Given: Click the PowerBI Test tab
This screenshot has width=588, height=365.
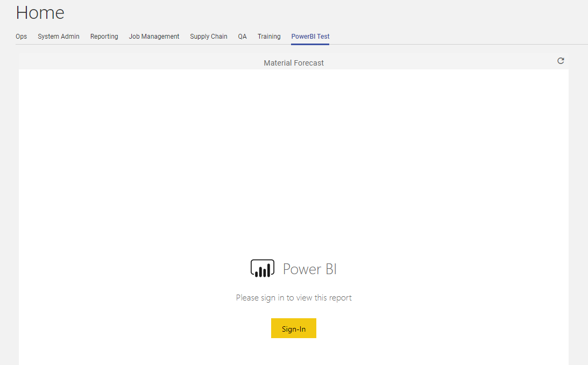Looking at the screenshot, I should coord(310,37).
